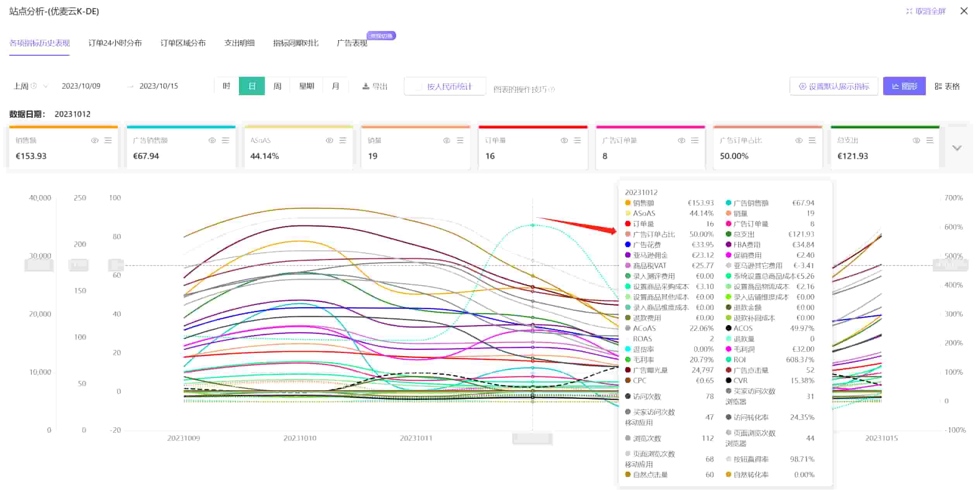This screenshot has width=980, height=490.
Task: Switch to 图形 chart view
Action: pyautogui.click(x=904, y=86)
